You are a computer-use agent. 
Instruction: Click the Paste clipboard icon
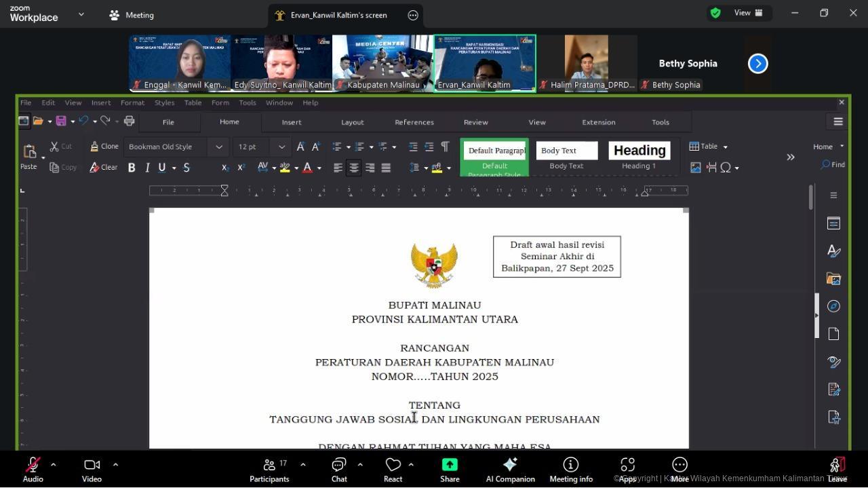29,151
